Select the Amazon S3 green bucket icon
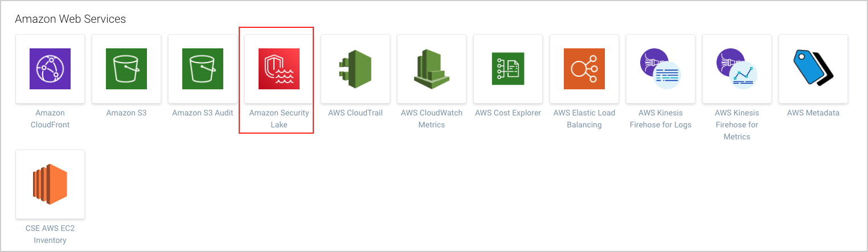Screen dimensions: 868x252 pos(126,69)
